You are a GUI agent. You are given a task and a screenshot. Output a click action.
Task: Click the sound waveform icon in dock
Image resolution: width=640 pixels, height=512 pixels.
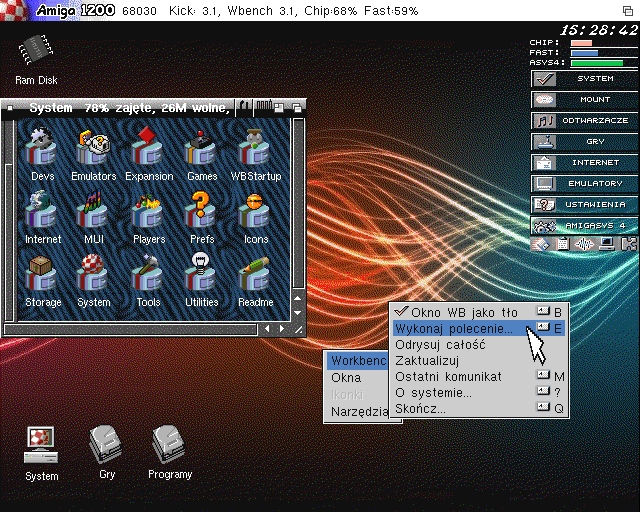(x=584, y=244)
